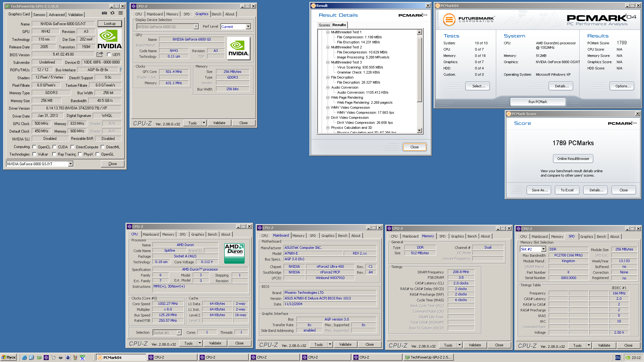Image resolution: width=644 pixels, height=362 pixels.
Task: Click the PCMark04 taskbar button
Action: pos(121,357)
